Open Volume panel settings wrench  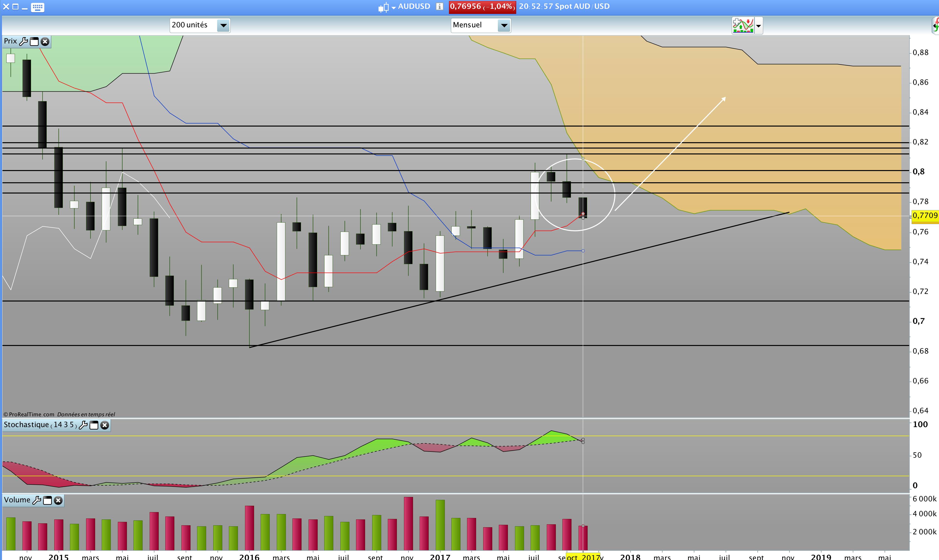click(37, 500)
